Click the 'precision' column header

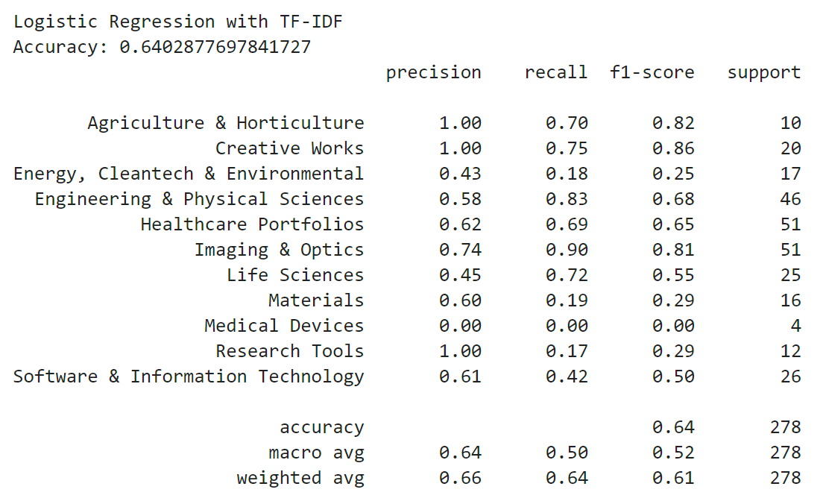click(433, 72)
